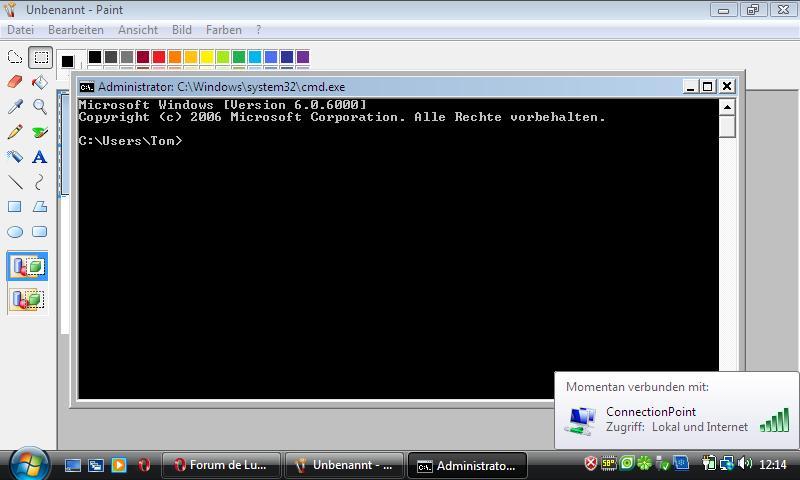Click the current foreground color box

tap(67, 62)
